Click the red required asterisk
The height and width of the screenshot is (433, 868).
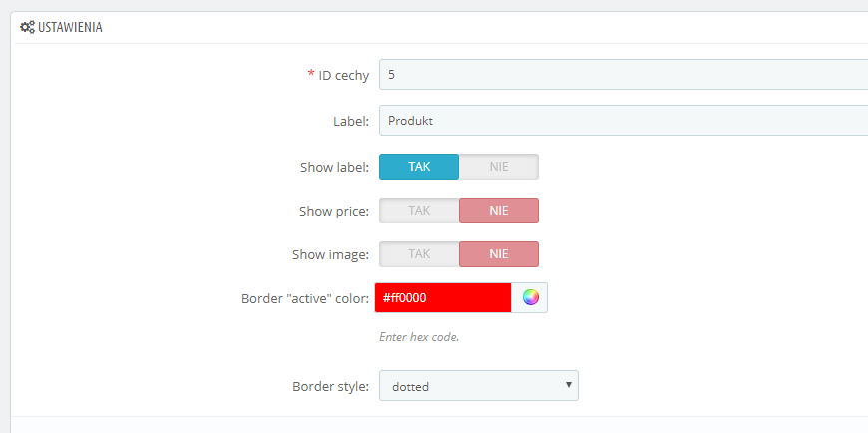(310, 75)
